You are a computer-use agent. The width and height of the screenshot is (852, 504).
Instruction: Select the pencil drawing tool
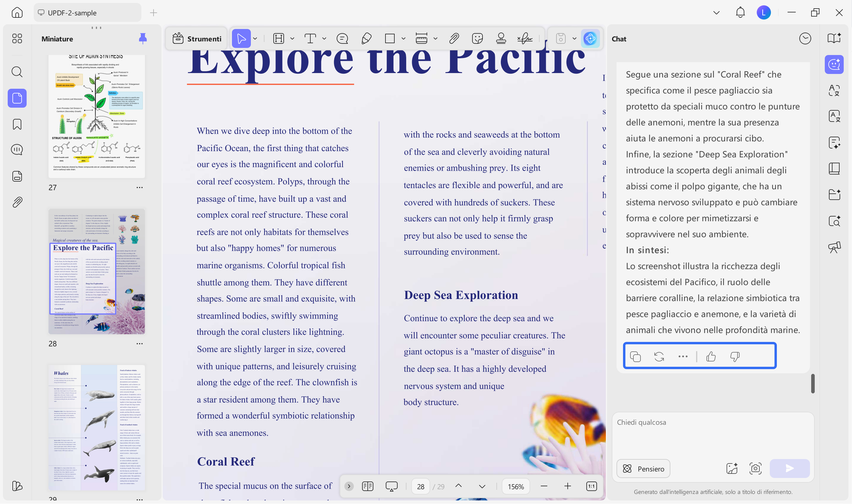(367, 38)
